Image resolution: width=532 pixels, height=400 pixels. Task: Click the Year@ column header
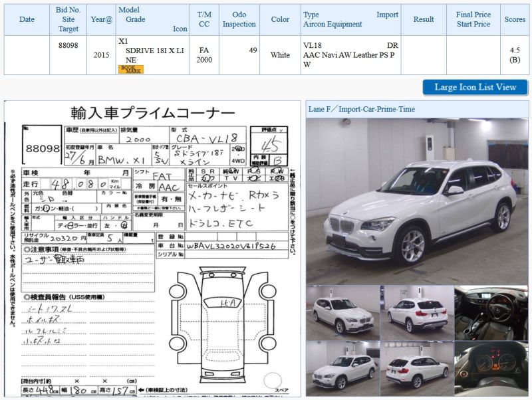(101, 19)
